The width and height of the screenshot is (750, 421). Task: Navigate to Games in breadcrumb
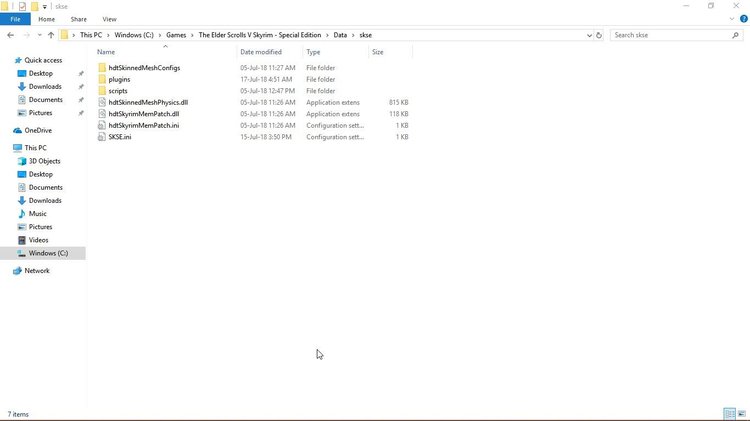pyautogui.click(x=176, y=35)
